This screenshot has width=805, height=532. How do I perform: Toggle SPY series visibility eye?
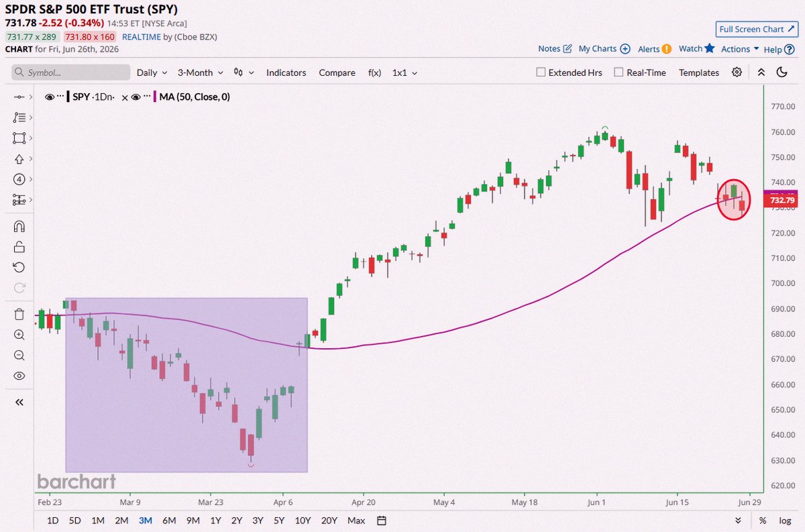(x=50, y=97)
